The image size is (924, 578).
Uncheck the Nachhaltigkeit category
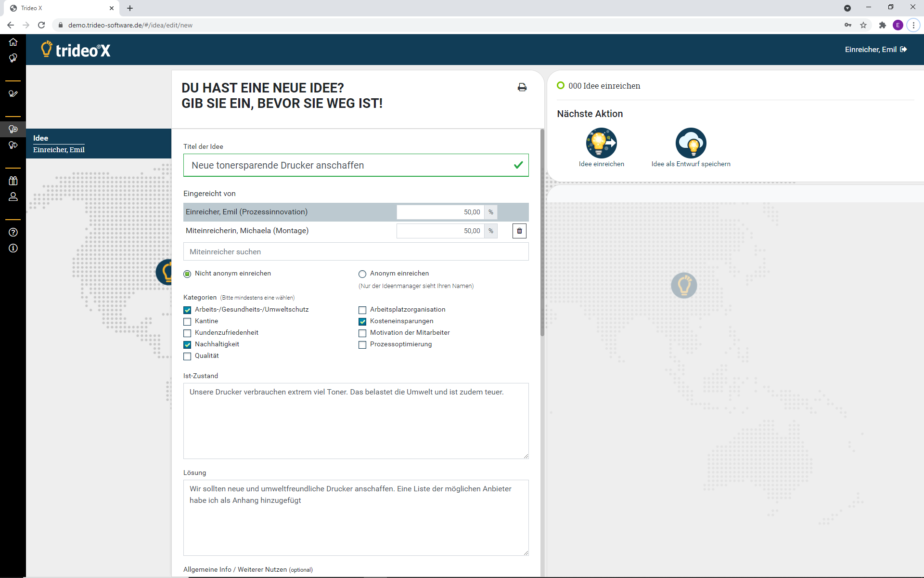click(187, 345)
